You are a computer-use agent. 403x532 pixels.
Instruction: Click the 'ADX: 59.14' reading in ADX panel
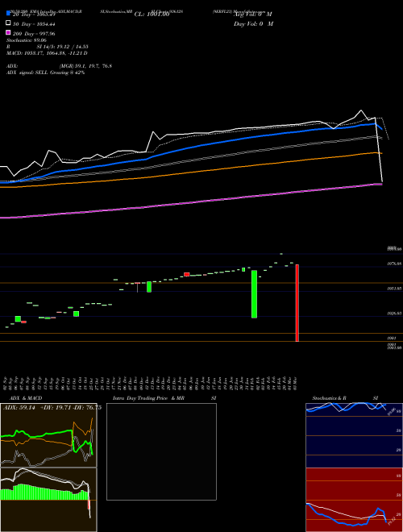pyautogui.click(x=19, y=408)
